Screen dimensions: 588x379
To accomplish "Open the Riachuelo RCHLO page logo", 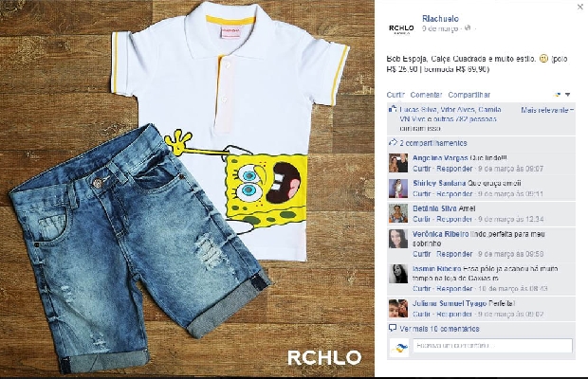I will (x=401, y=28).
